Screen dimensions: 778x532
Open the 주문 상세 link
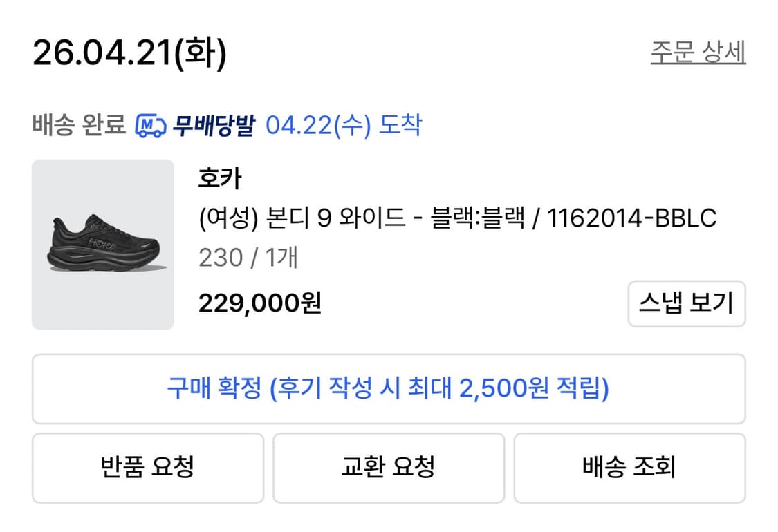697,49
